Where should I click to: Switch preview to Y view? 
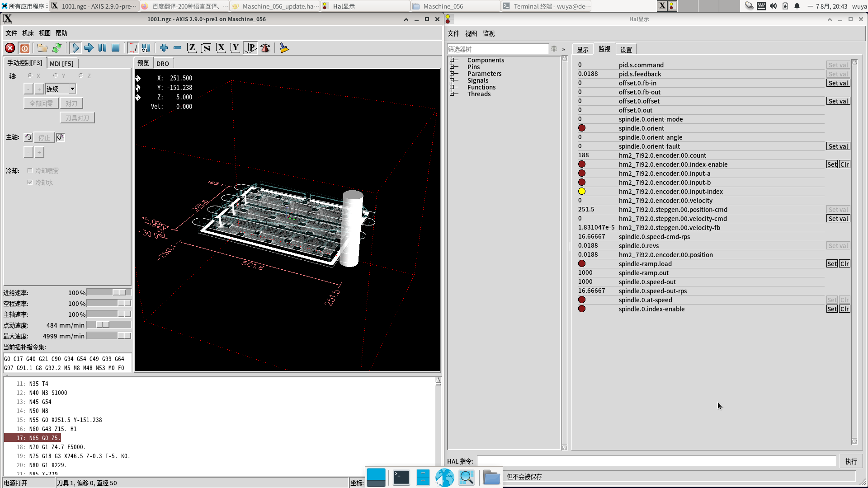(x=235, y=48)
